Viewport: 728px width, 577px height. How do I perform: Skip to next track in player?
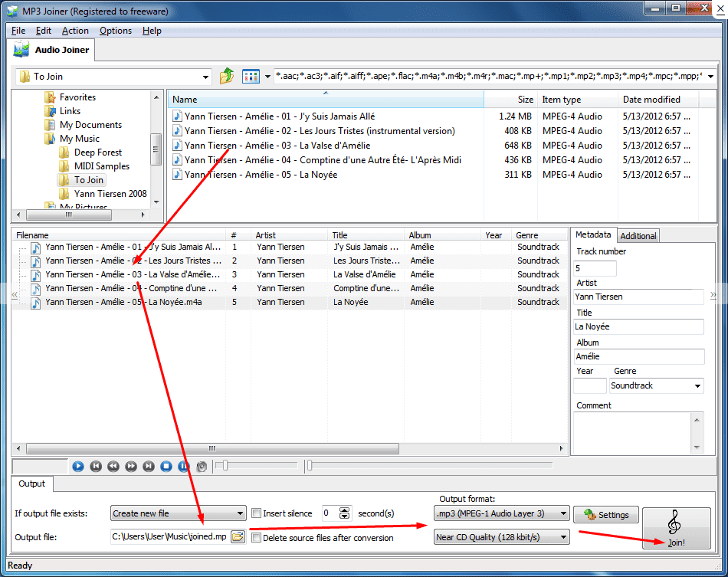tap(149, 466)
